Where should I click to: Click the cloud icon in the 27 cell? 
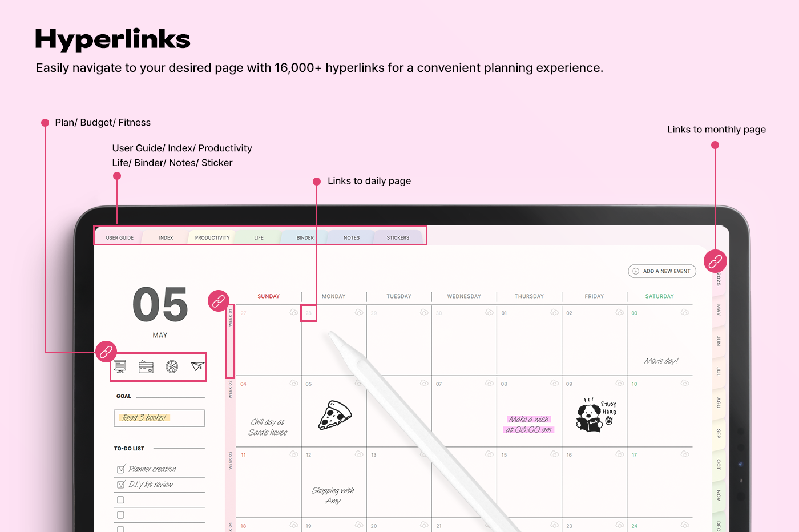[293, 312]
